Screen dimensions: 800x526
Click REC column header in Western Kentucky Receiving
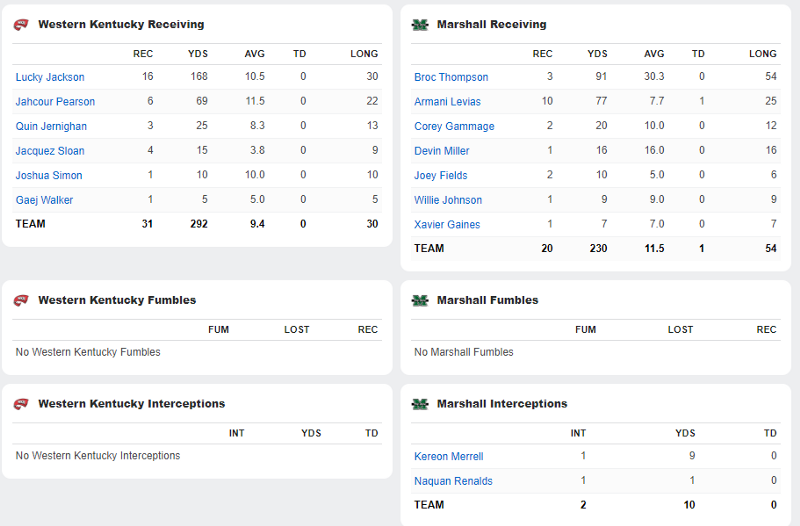143,54
